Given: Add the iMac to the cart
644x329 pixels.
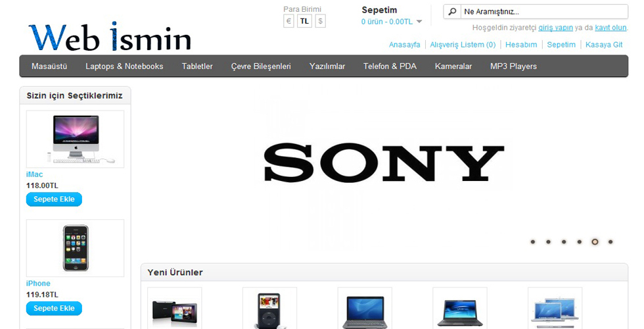Looking at the screenshot, I should click(54, 199).
